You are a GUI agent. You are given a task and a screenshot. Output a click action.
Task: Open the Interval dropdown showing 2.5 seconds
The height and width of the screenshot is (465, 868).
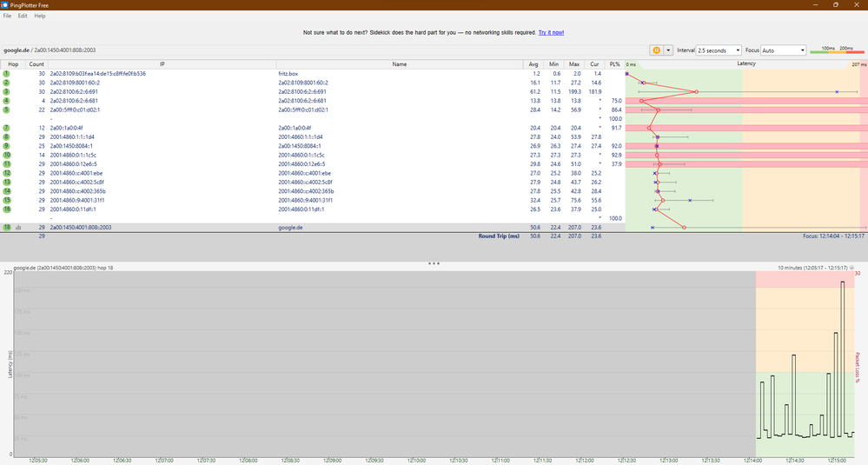719,50
